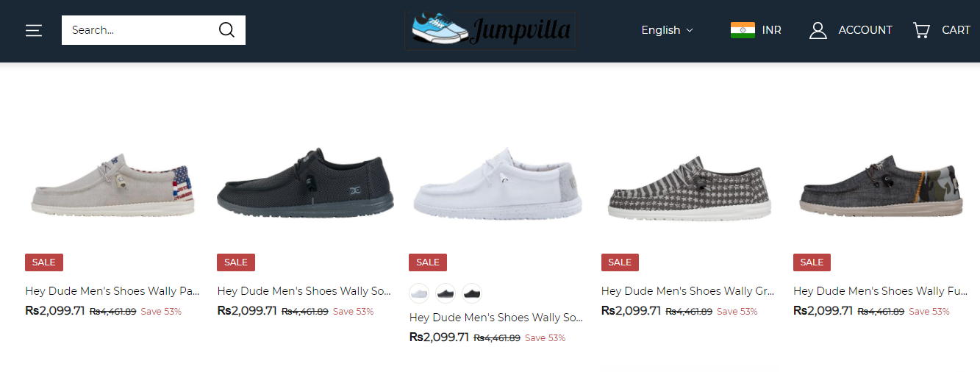This screenshot has height=372, width=980.
Task: Open Hey Dude Wally Gr... product title link
Action: coord(687,291)
